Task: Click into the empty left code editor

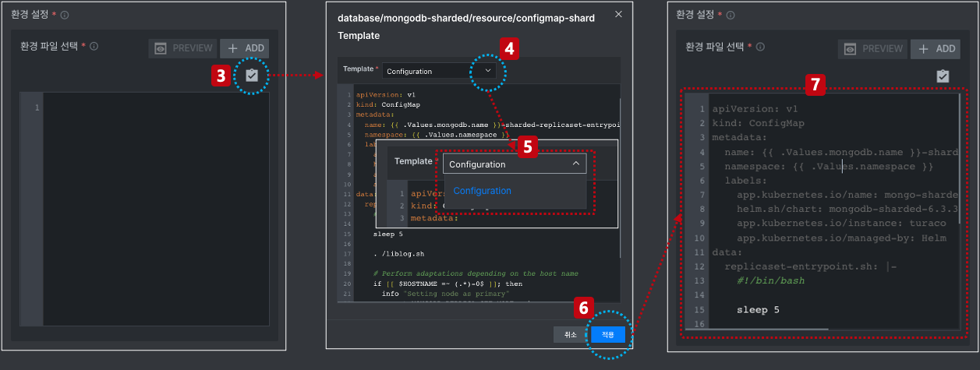Action: pyautogui.click(x=156, y=209)
